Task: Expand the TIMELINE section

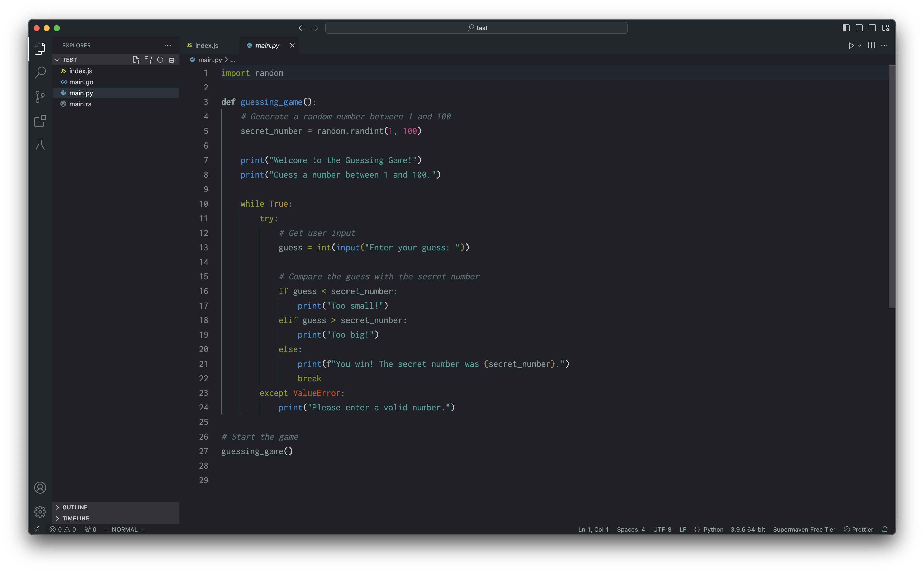Action: (x=116, y=518)
